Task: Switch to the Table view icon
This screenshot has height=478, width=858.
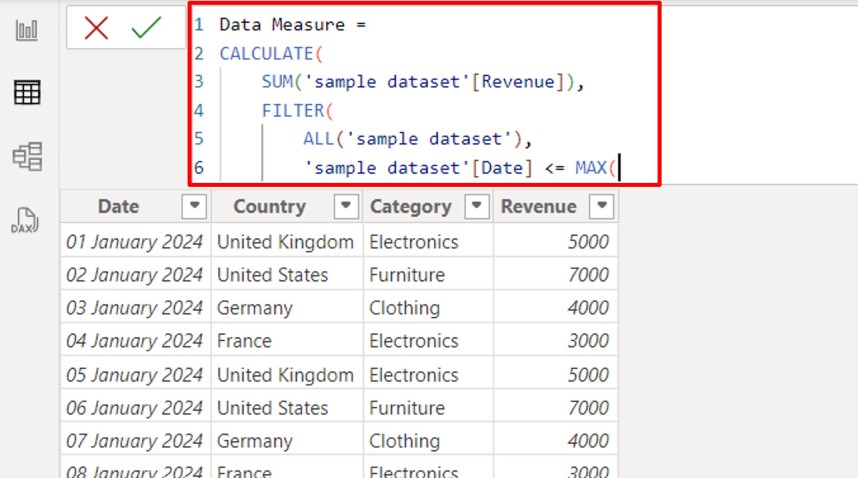Action: (x=27, y=92)
